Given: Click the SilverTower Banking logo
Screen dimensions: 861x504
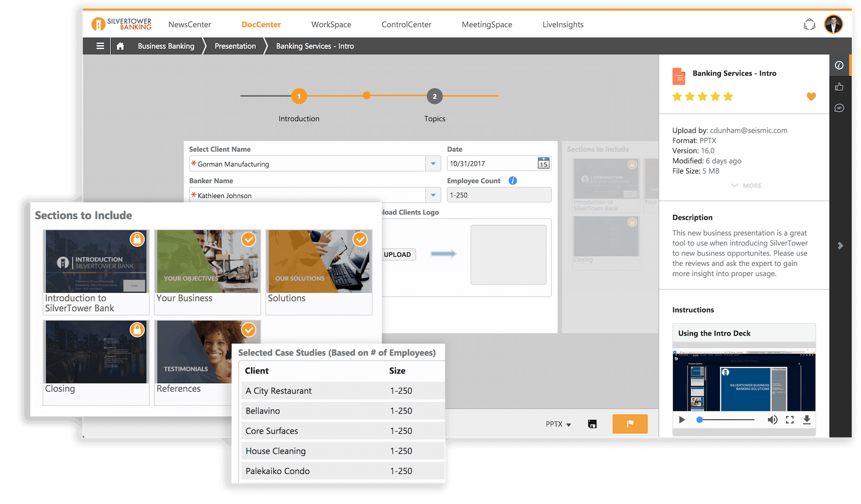Looking at the screenshot, I should [121, 24].
